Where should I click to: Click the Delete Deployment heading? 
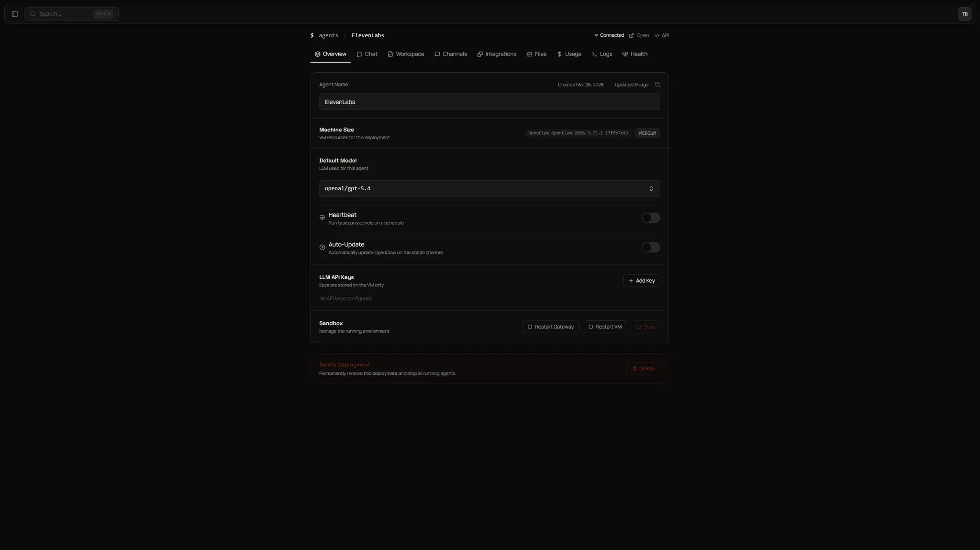click(345, 365)
